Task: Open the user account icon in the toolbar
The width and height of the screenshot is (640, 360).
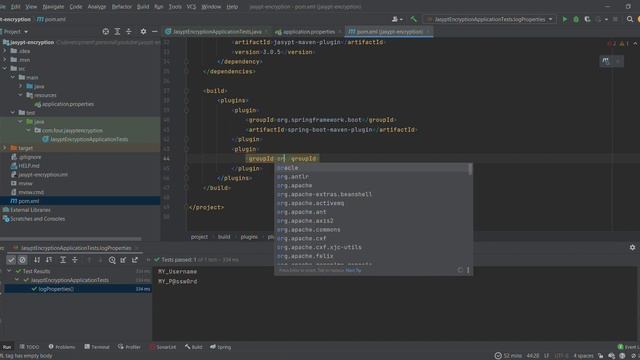Action: [x=397, y=19]
